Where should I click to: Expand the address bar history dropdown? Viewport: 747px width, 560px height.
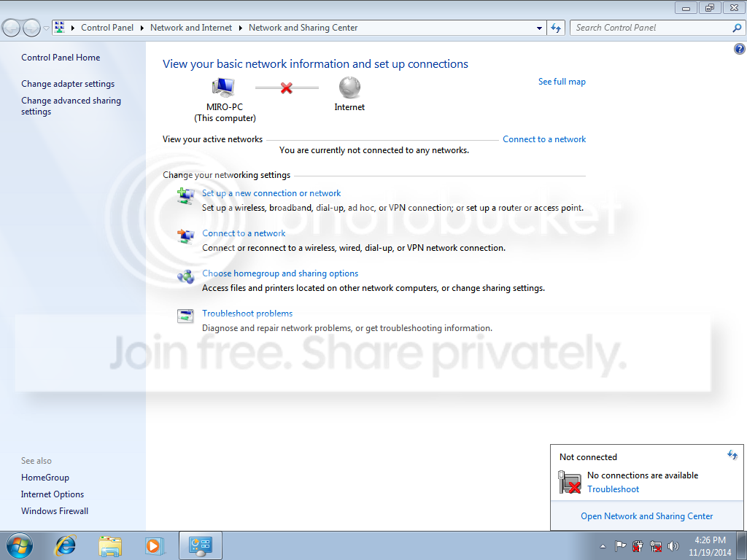539,28
